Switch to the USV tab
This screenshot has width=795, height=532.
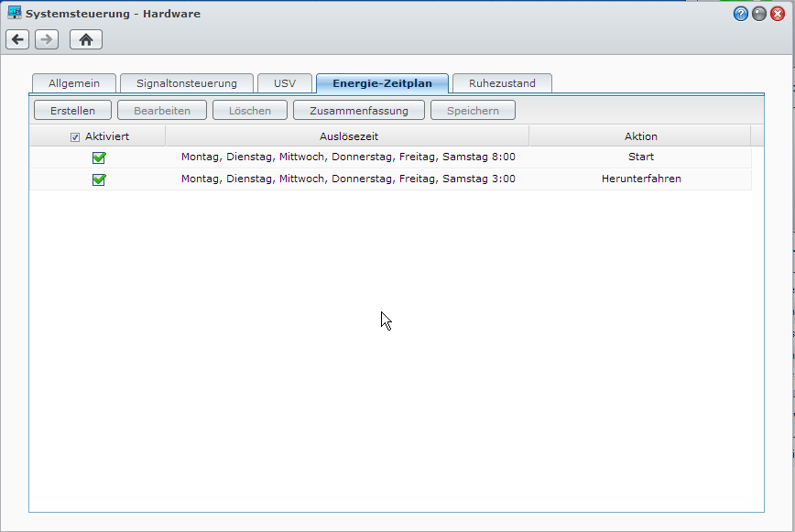tap(285, 82)
